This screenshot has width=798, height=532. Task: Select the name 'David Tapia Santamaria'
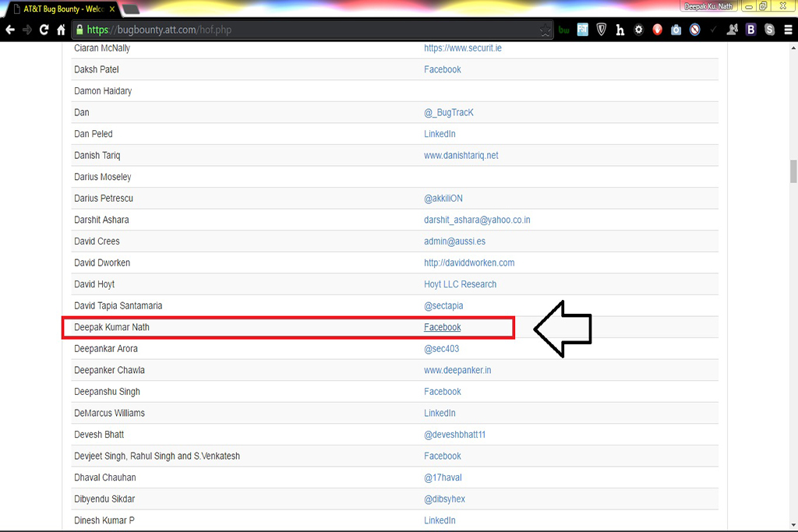[x=118, y=305]
